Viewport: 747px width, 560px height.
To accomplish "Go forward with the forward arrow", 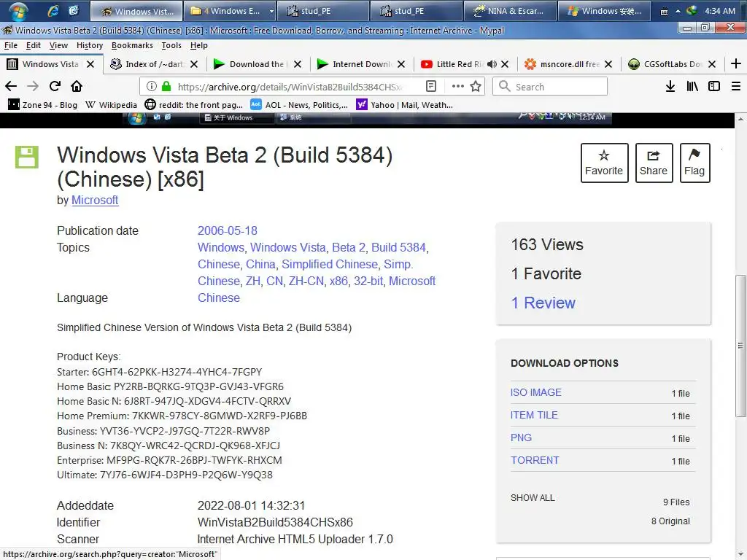I will [x=32, y=86].
